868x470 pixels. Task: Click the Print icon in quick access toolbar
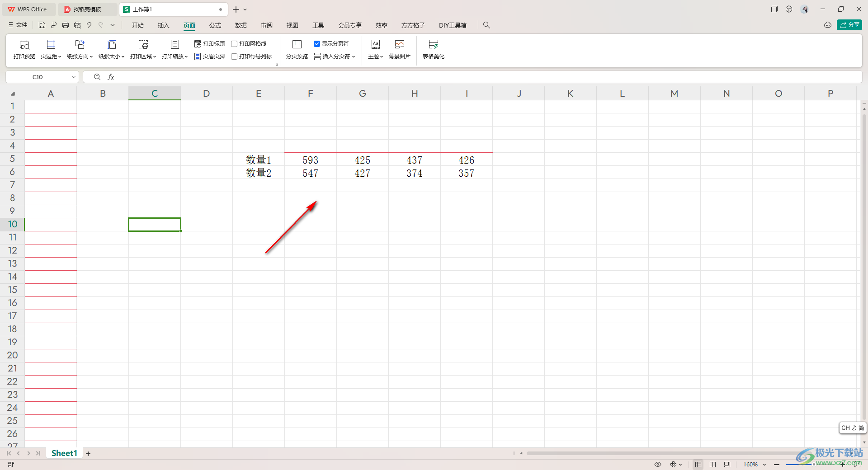66,25
